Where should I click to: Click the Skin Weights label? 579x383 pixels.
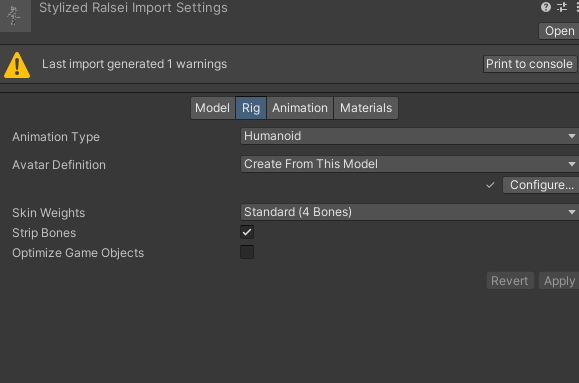point(48,213)
